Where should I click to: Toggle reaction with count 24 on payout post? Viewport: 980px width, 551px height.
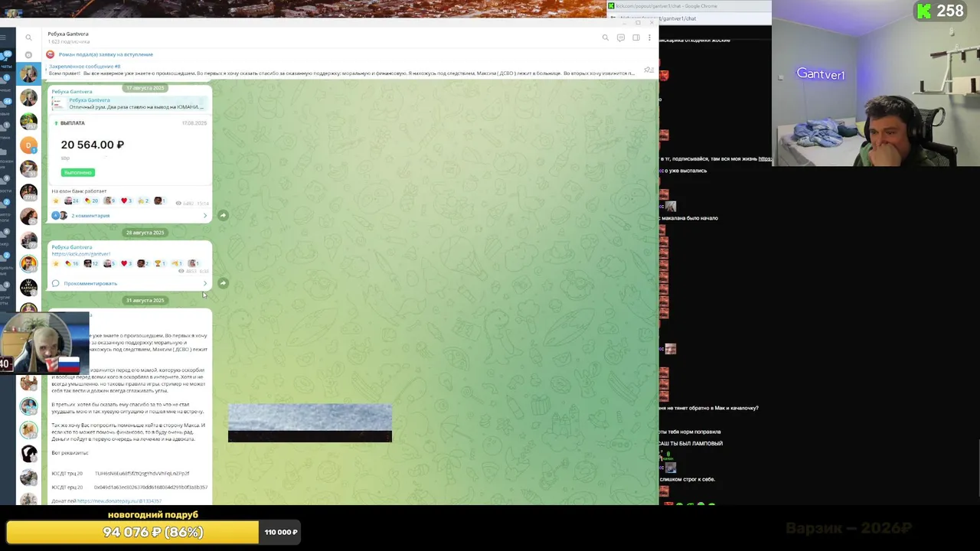[x=71, y=201]
